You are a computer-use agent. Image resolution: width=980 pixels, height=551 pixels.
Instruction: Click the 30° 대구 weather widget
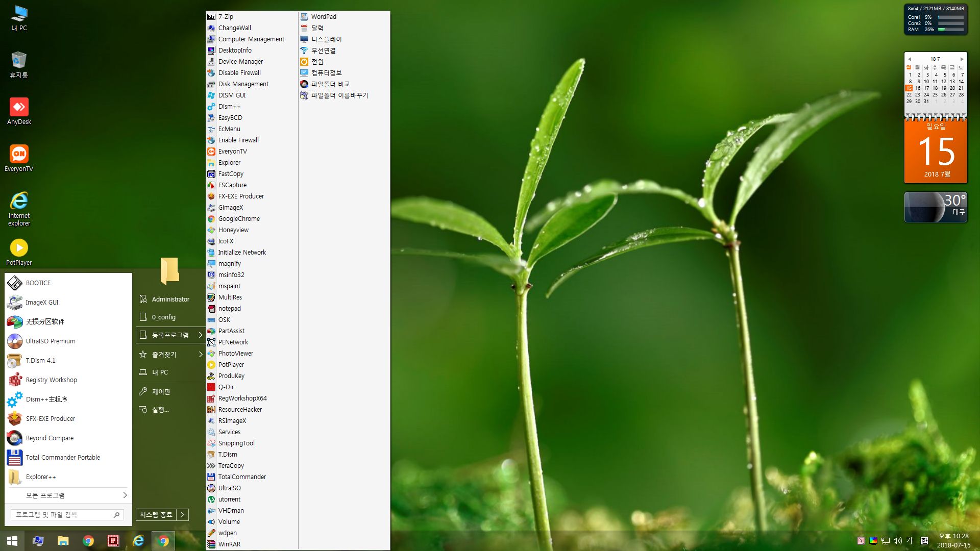tap(936, 207)
